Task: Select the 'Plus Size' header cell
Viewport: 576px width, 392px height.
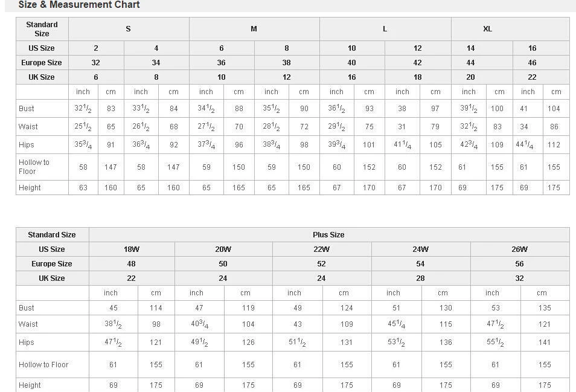Action: [328, 235]
